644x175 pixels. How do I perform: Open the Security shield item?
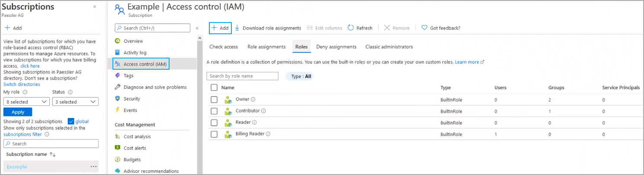(x=132, y=99)
